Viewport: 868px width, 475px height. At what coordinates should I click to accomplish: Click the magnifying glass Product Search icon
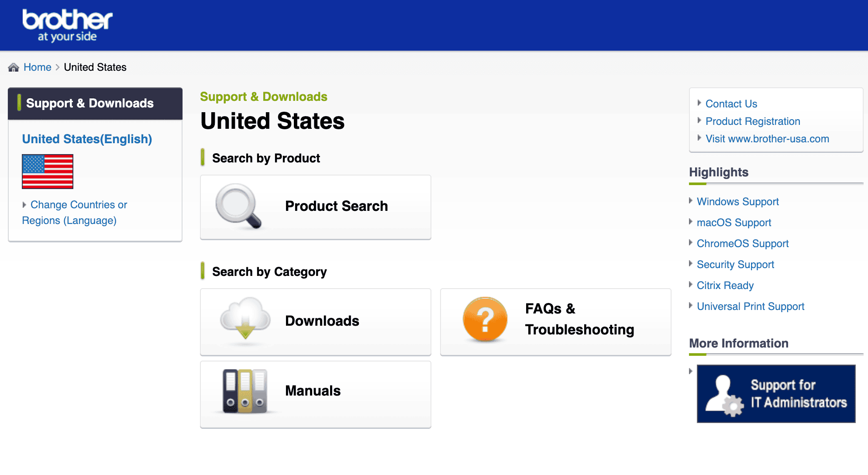point(238,206)
